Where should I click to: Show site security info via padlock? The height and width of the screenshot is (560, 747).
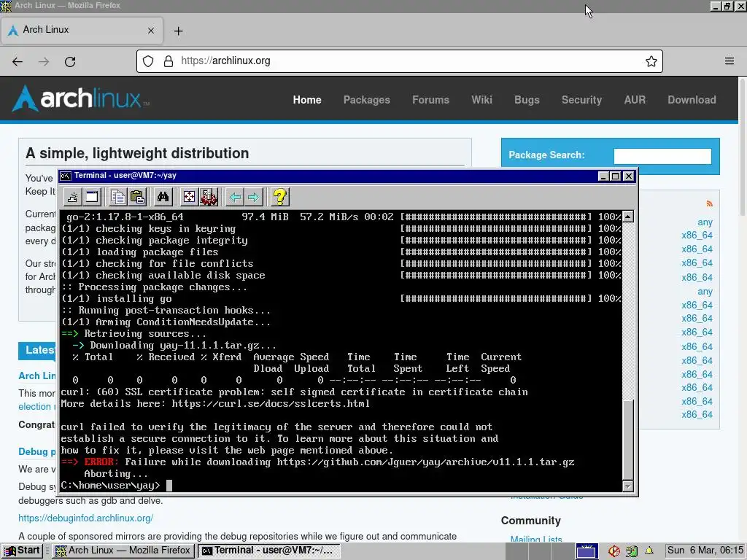169,61
